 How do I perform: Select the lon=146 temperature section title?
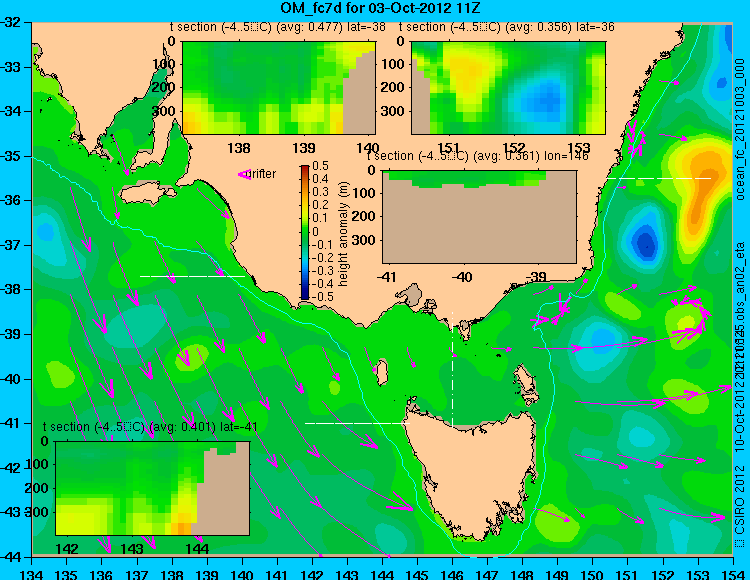point(478,156)
